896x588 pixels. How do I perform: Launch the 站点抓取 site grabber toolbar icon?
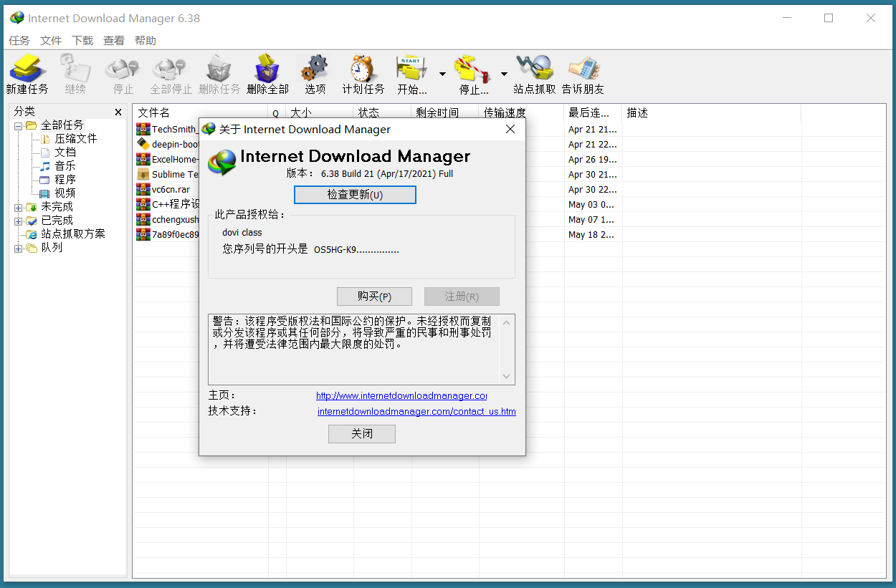coord(535,69)
